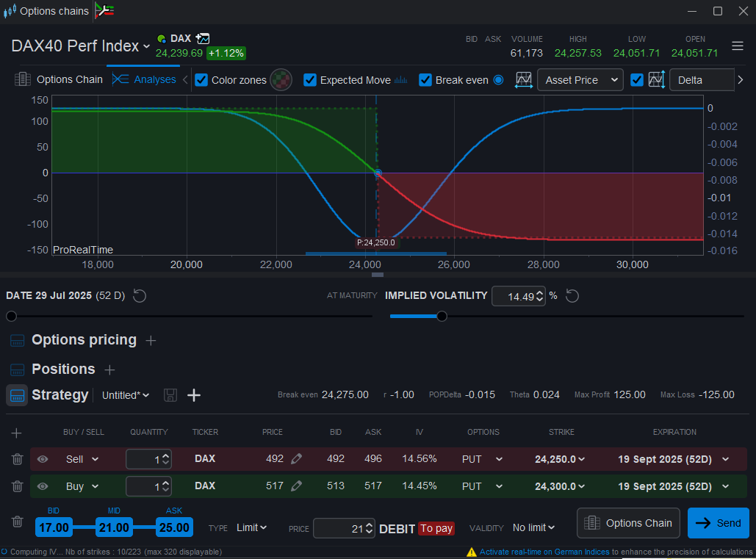Screen dimensions: 756x559
Task: Expand expiration dropdown for the Buy leg
Action: pos(726,486)
